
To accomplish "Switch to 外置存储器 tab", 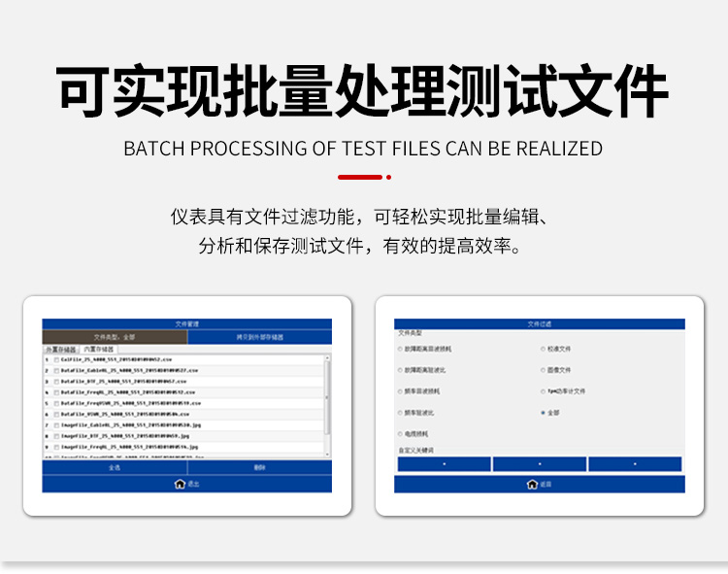I will (x=62, y=349).
